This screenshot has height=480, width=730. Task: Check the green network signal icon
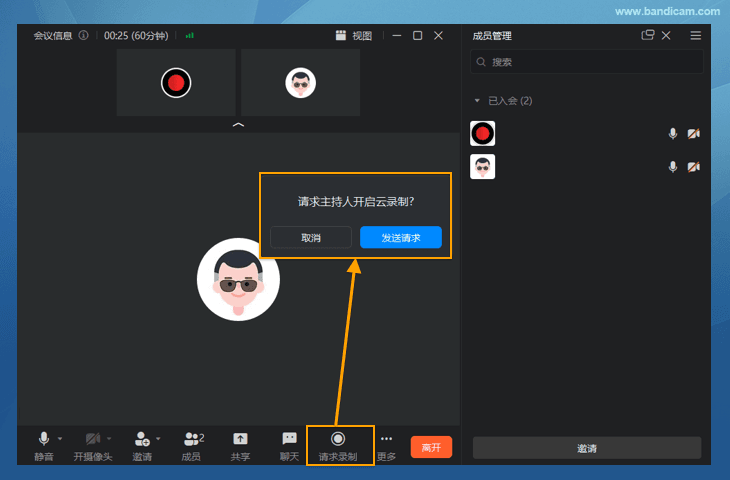pos(189,35)
